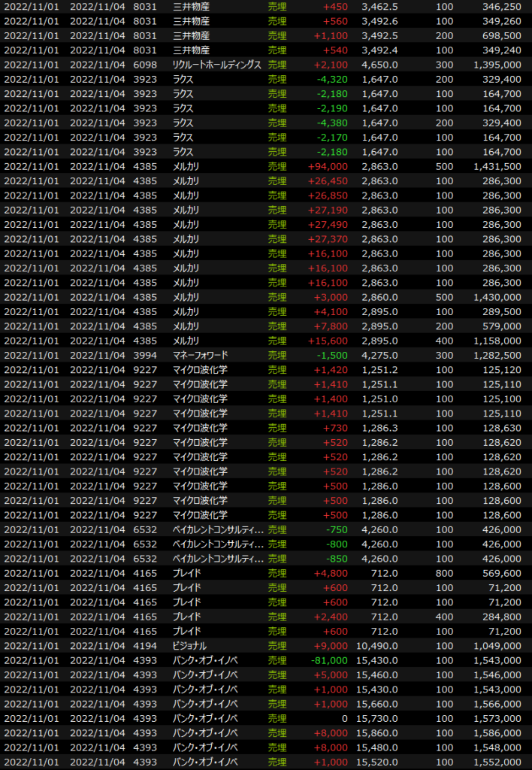The image size is (532, 770).
Task: Click the ビジョナル stock name
Action: [189, 645]
